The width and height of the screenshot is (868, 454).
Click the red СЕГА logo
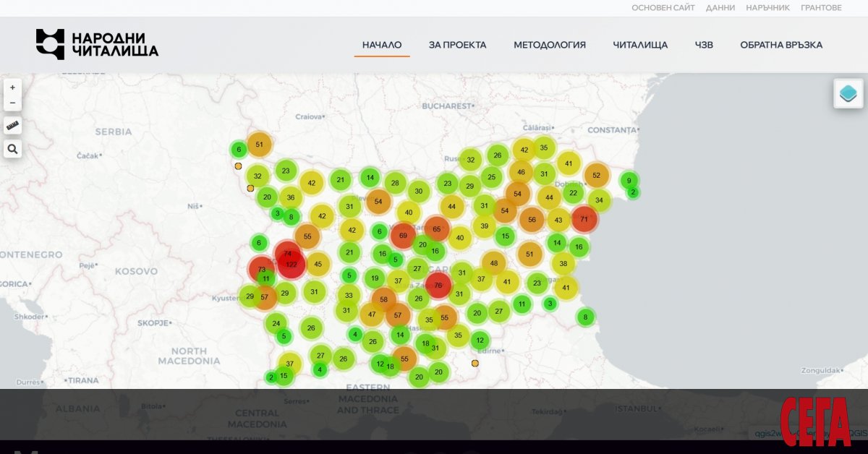pyautogui.click(x=814, y=421)
